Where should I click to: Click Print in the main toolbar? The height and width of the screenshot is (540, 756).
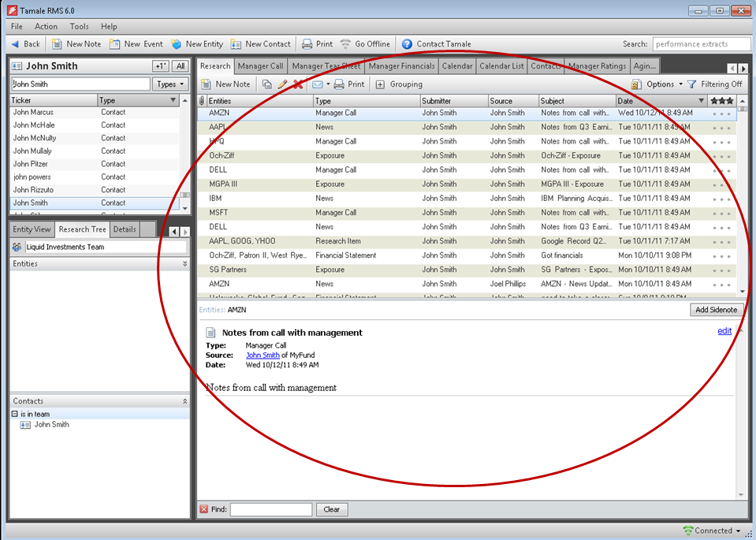click(317, 44)
